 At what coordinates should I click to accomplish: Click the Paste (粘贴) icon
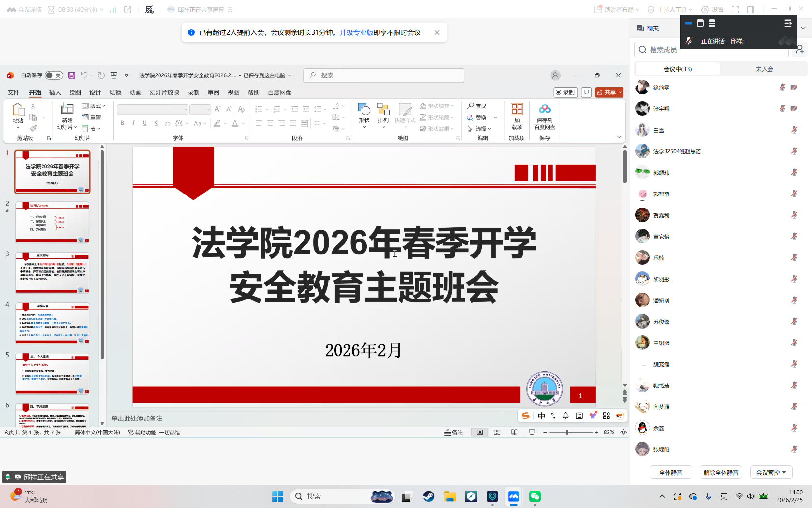18,110
